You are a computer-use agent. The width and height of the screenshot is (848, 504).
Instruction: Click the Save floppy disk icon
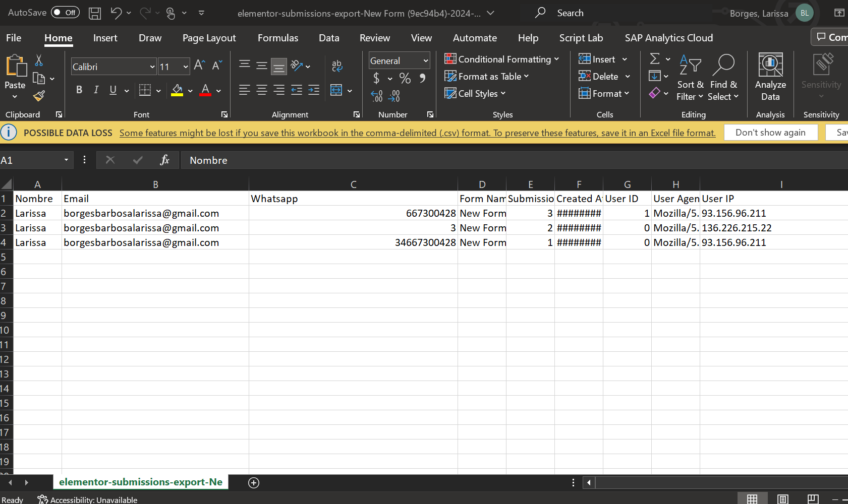click(x=95, y=13)
